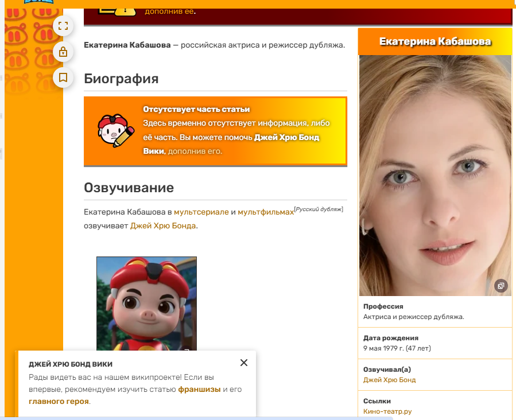The width and height of the screenshot is (516, 420).
Task: Click 'Отсутствует часть статьи' notice title
Action: [x=196, y=109]
